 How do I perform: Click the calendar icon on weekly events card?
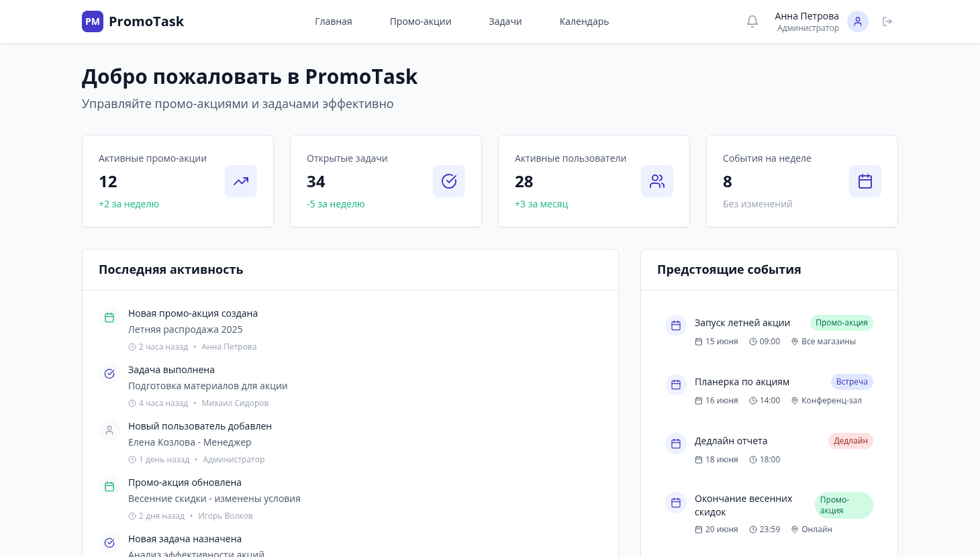865,181
